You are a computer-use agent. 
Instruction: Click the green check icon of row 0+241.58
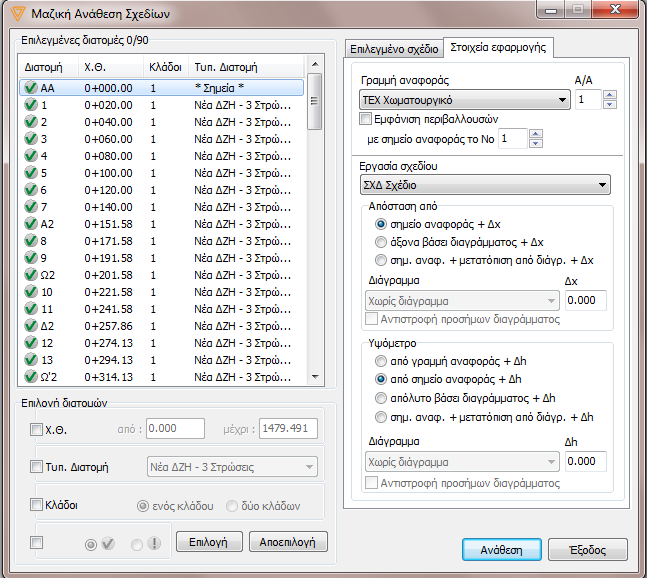tap(31, 309)
